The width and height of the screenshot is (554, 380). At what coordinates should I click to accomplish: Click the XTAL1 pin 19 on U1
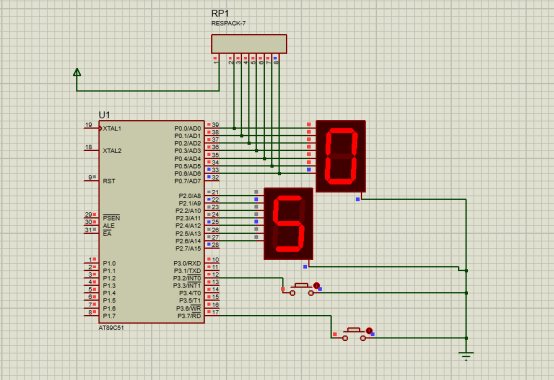pos(92,128)
